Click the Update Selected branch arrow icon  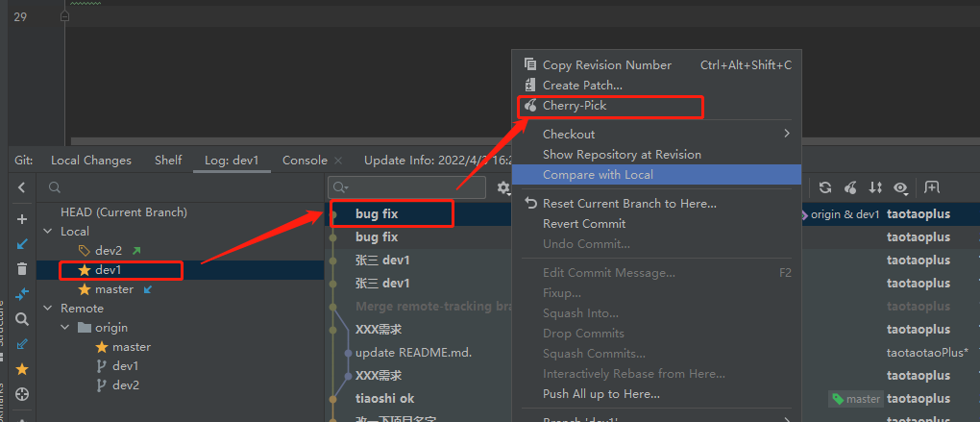click(22, 244)
